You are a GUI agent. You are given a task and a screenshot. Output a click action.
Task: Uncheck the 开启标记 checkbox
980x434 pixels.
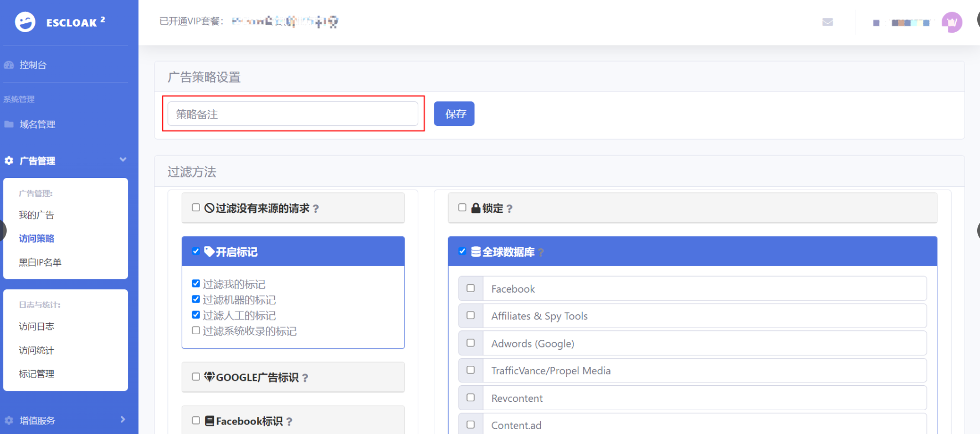196,251
